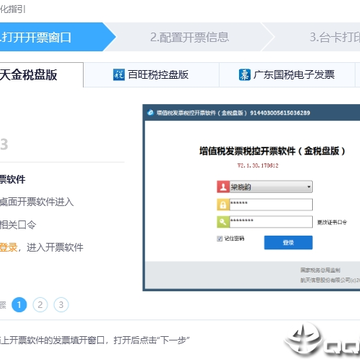The width and height of the screenshot is (360, 360).
Task: Switch to 广东国税电子发票 tab
Action: click(287, 75)
